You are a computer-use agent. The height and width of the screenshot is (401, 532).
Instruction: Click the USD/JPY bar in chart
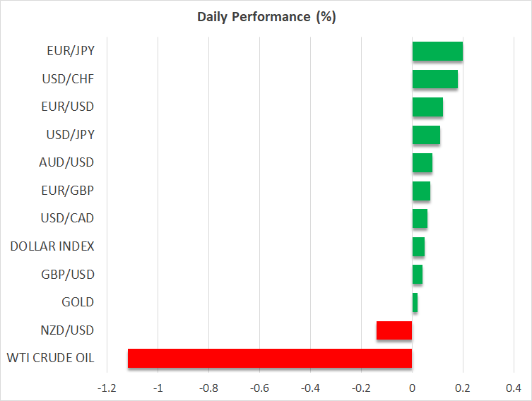click(426, 135)
